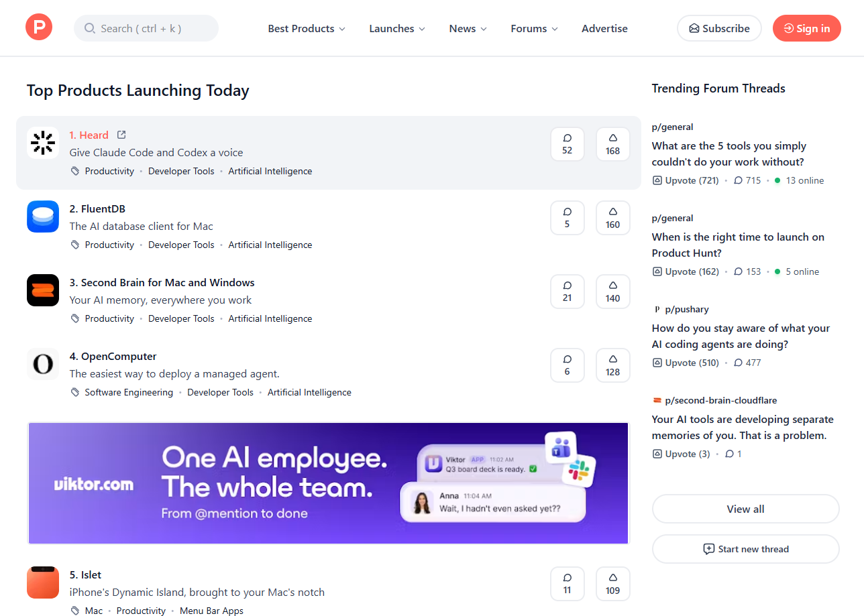This screenshot has height=616, width=864.
Task: Select Second Brain's Productivity tag
Action: (x=109, y=318)
